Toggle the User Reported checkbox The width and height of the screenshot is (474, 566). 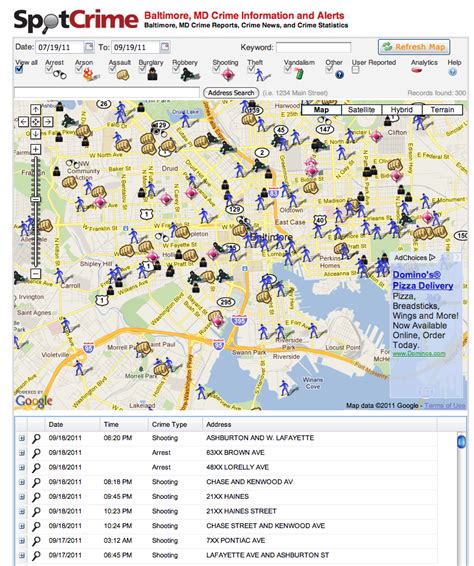(355, 70)
